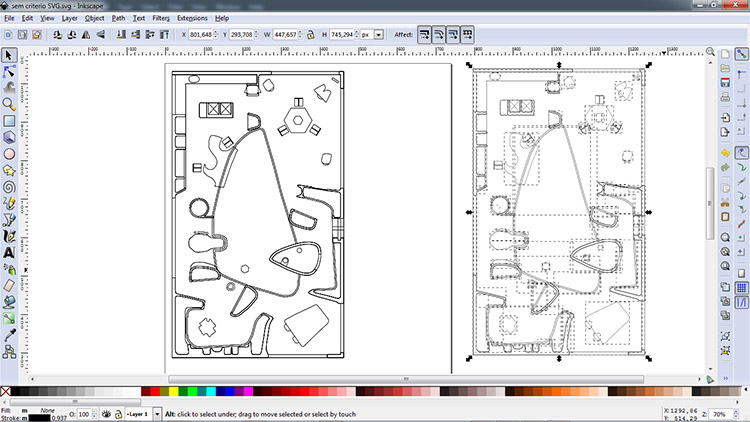Toggle move patterns affect button

coord(467,34)
